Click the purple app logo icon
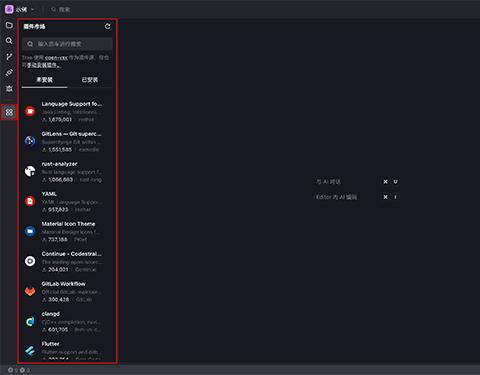Viewport: 480px width, 375px height. pyautogui.click(x=9, y=9)
